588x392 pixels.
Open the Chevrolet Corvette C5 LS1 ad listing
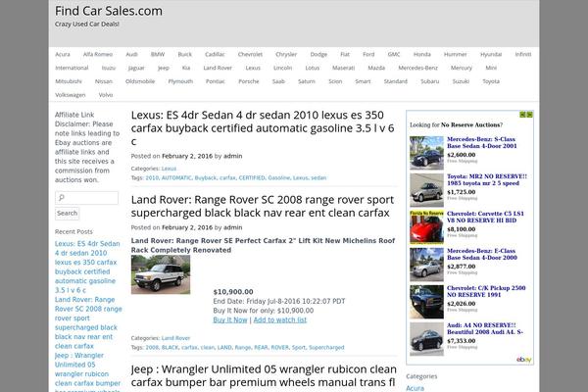485,217
